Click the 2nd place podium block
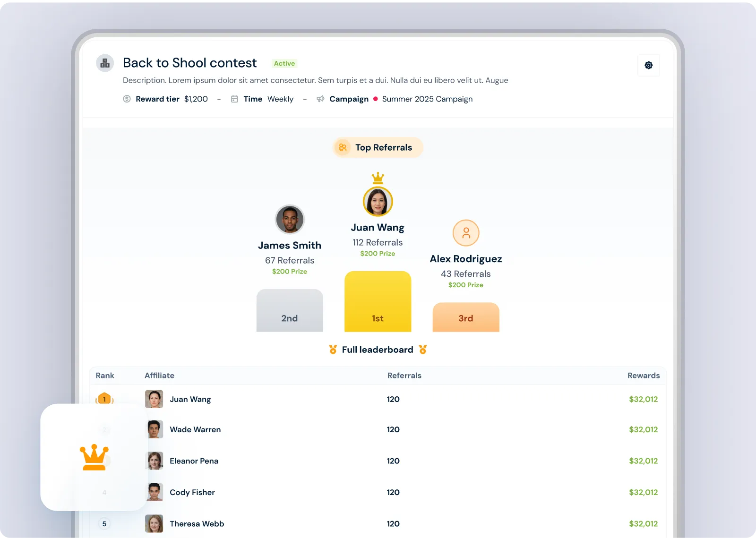The width and height of the screenshot is (756, 538). pyautogui.click(x=290, y=310)
